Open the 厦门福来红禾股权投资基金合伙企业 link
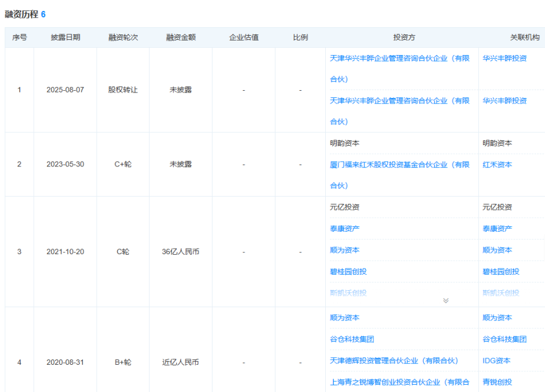 [x=400, y=175]
